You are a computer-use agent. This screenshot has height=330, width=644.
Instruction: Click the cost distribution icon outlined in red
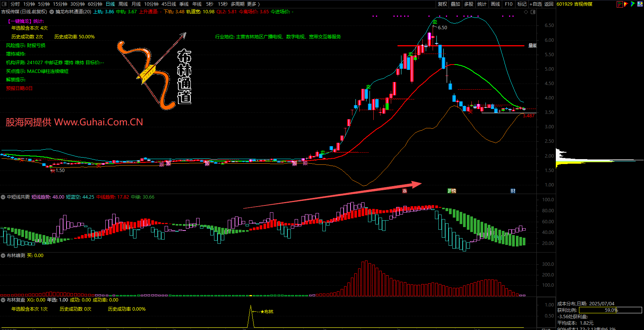tap(620, 4)
